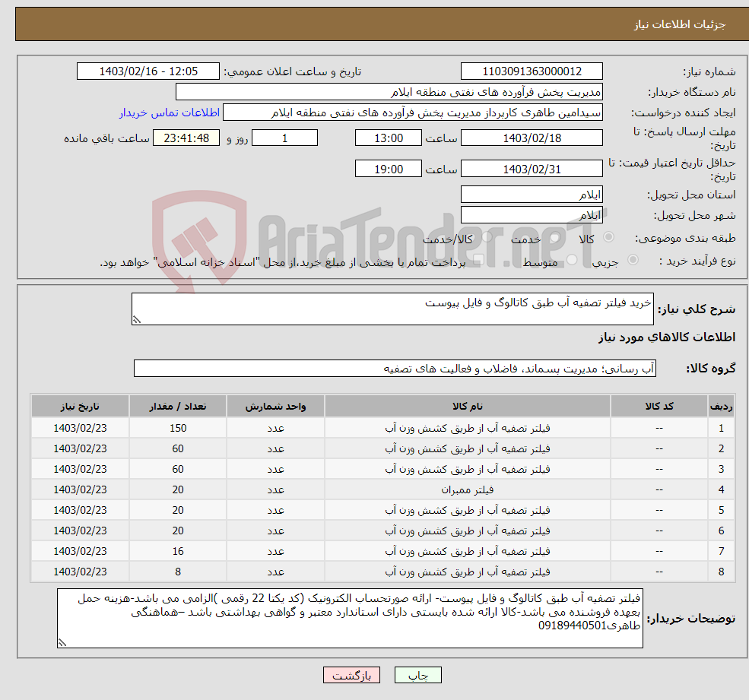
Task: Click the remaining time field 23:41:48
Action: pos(186,138)
